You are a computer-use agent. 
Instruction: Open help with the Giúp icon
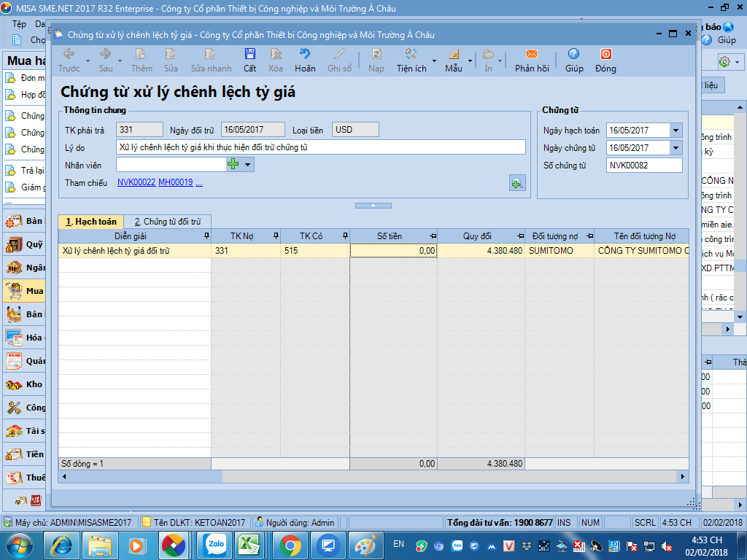pos(573,54)
